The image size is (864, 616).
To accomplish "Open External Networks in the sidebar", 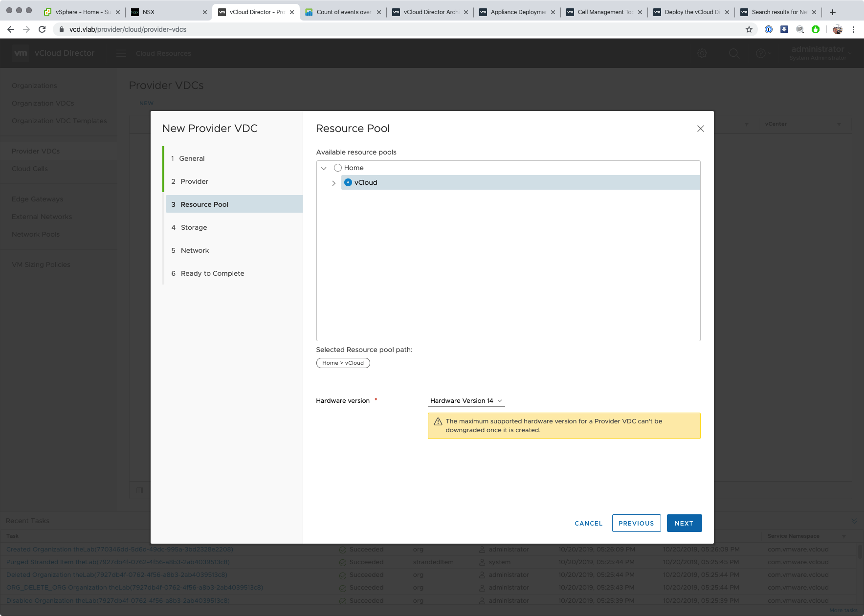I will pyautogui.click(x=42, y=217).
